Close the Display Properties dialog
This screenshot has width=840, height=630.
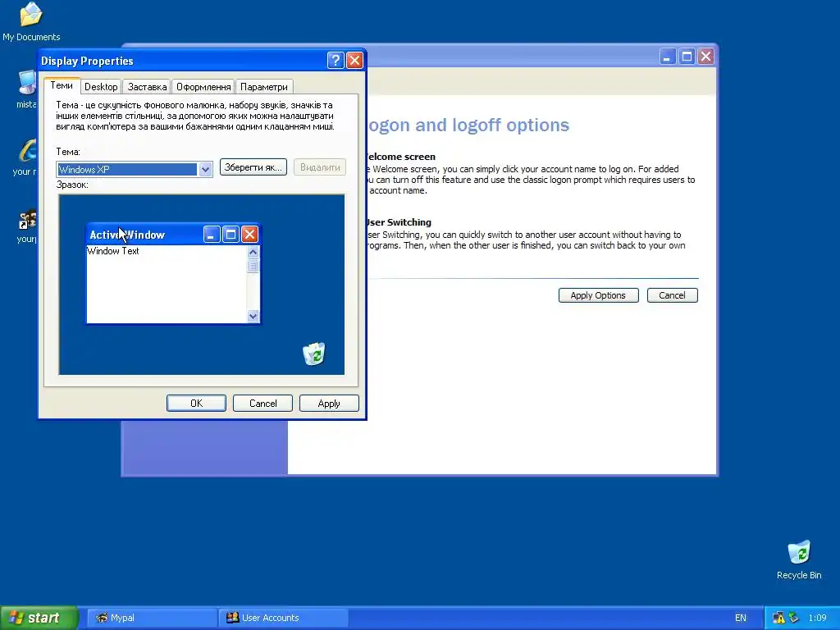click(354, 60)
